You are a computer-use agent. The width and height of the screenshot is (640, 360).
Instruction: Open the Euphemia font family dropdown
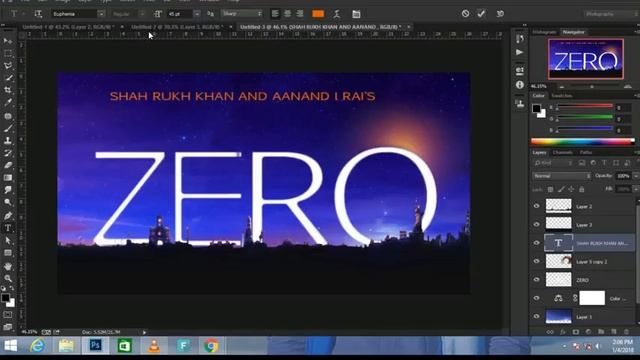[x=101, y=14]
